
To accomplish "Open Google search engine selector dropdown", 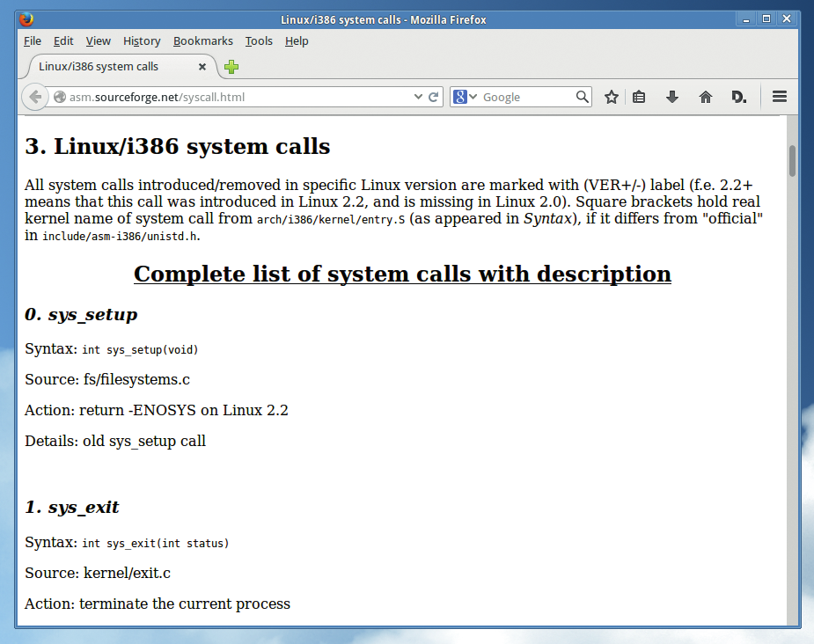I will tap(465, 97).
